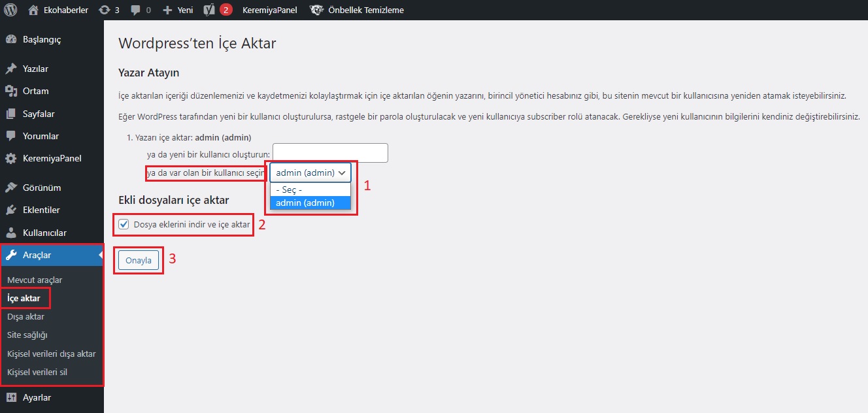Open the admin (admin) user dropdown
This screenshot has height=413, width=868.
click(310, 173)
